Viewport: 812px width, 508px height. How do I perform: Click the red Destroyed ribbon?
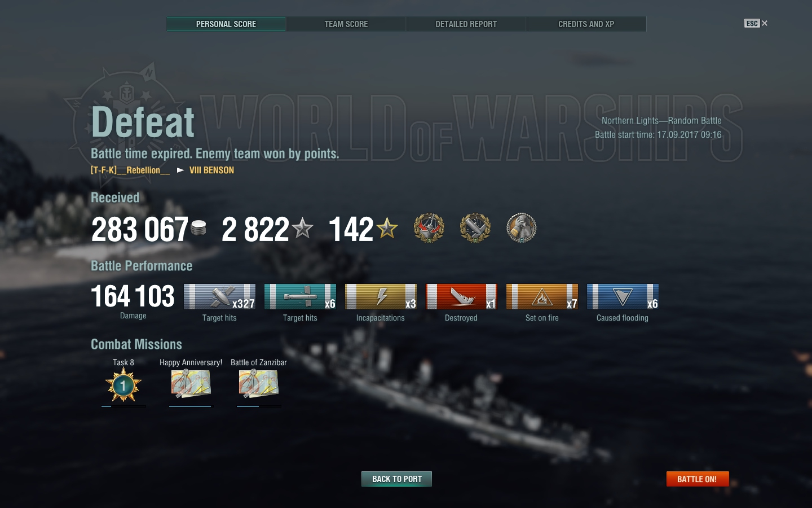click(x=461, y=297)
